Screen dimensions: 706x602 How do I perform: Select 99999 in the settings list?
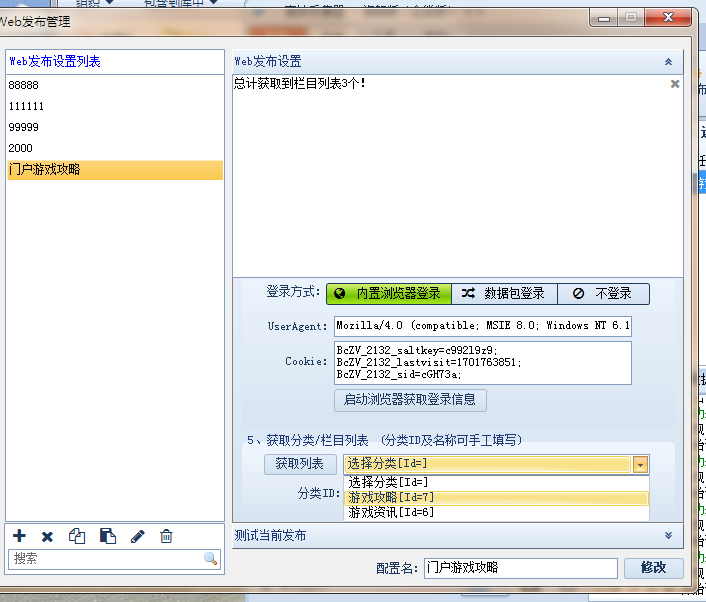click(24, 127)
